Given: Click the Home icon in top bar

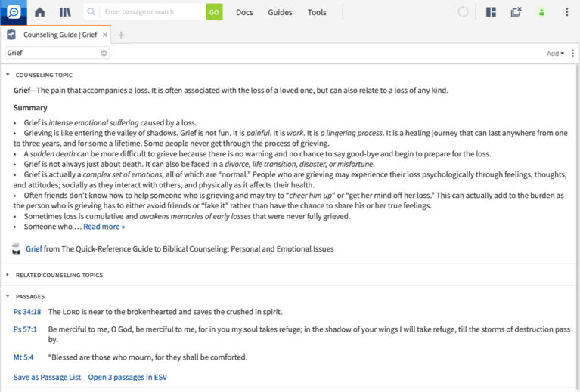Looking at the screenshot, I should [x=40, y=12].
